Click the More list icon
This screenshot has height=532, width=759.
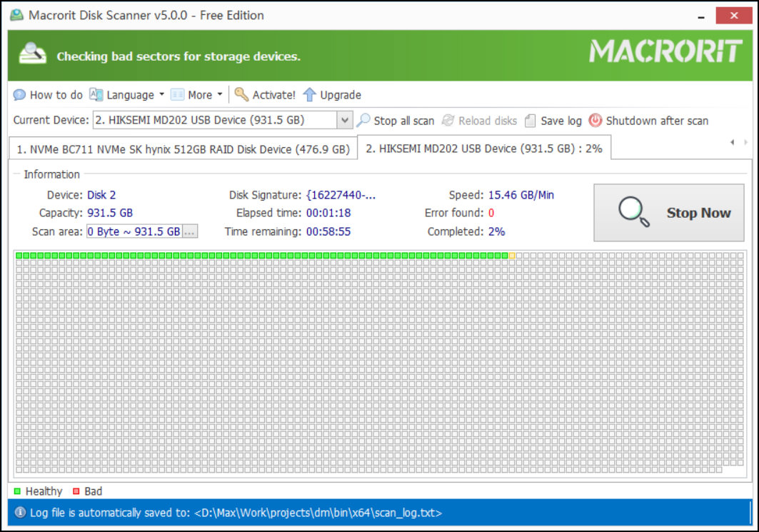(x=177, y=95)
